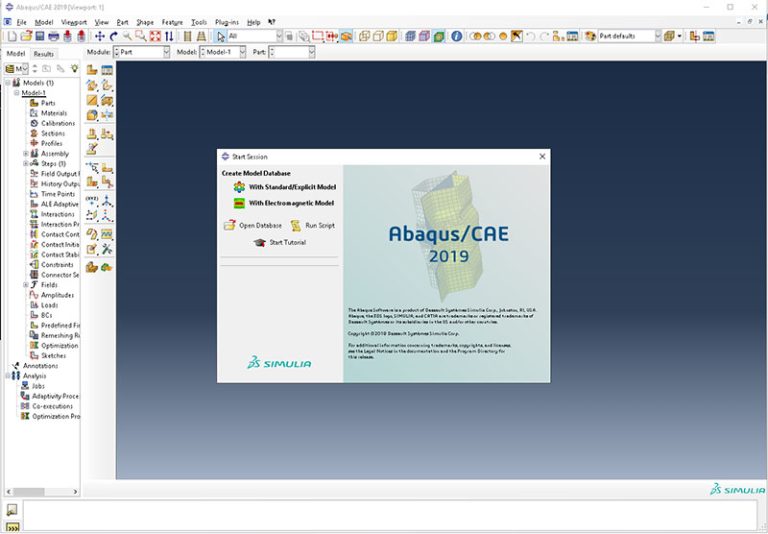Click the wireframe render style icon
The height and width of the screenshot is (534, 768).
[x=364, y=36]
